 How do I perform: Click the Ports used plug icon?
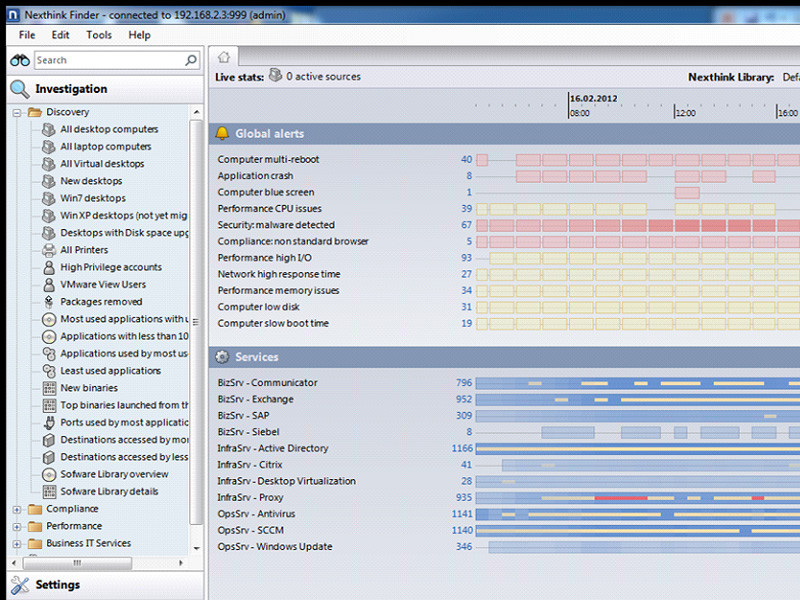(x=49, y=422)
